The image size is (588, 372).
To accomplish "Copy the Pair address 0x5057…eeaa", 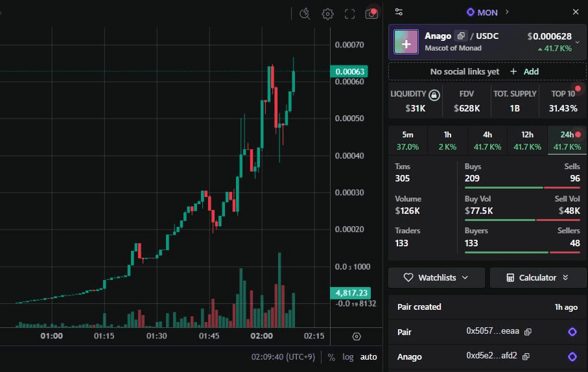I will click(528, 332).
